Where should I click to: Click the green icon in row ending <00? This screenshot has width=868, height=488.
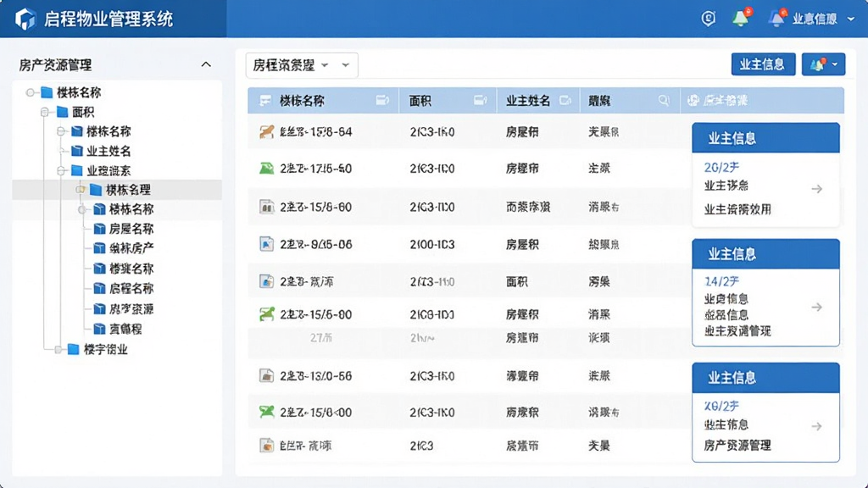[x=267, y=412]
